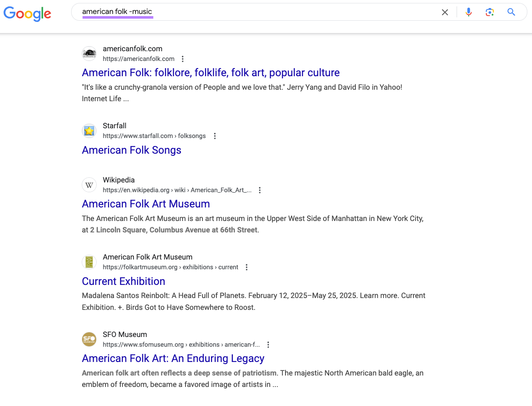This screenshot has height=406, width=532.
Task: Open the three-dot menu for americanfolk.com result
Action: pos(183,58)
